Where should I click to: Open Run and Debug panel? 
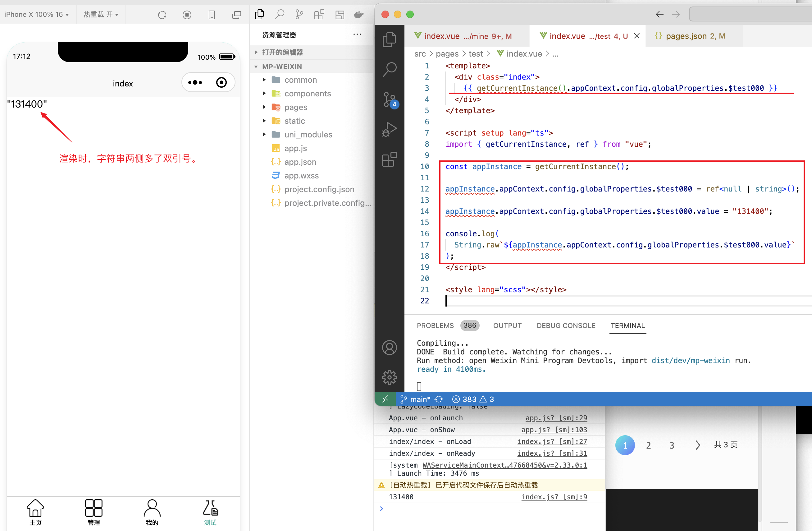coord(389,129)
